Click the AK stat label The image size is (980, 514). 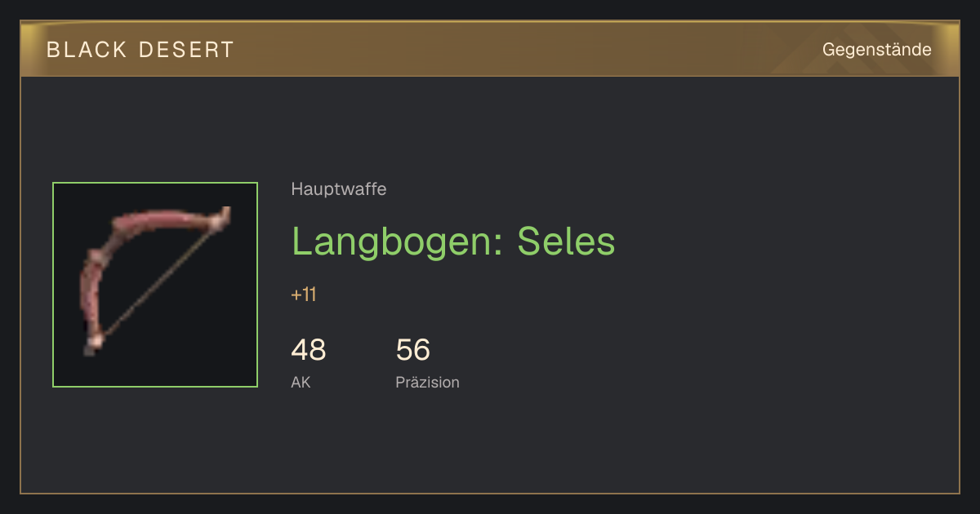pos(301,382)
